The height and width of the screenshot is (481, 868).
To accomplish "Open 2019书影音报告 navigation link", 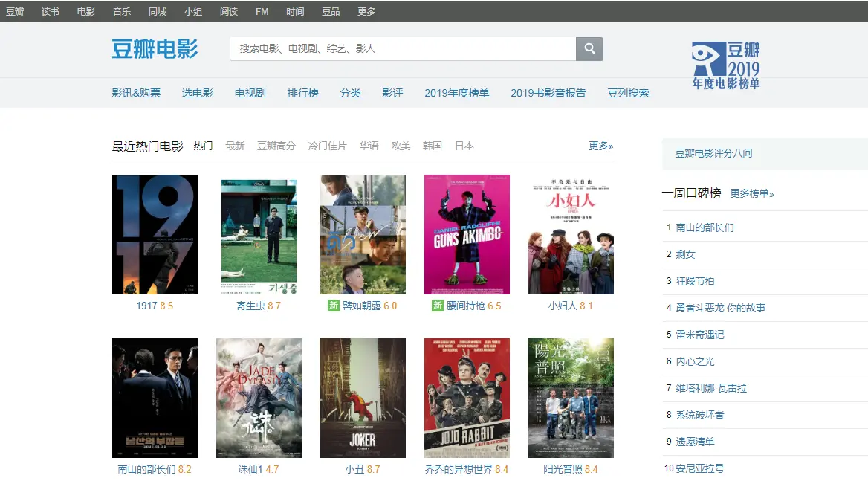I will pos(548,93).
